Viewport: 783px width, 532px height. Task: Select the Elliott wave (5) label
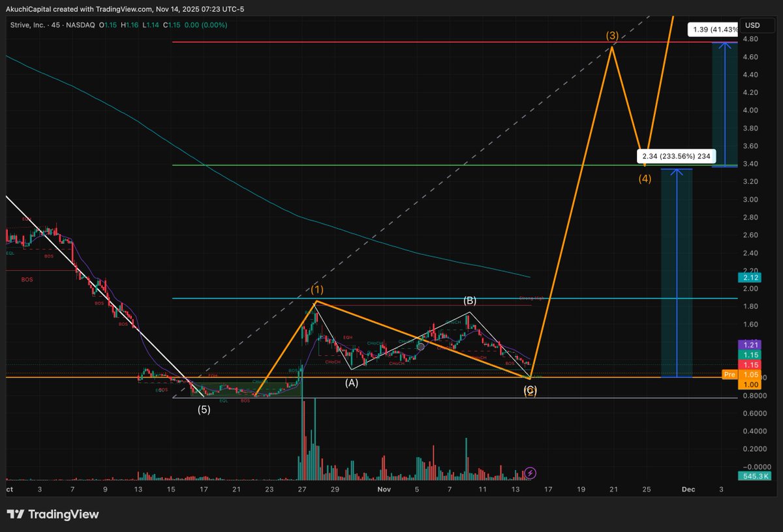[204, 409]
